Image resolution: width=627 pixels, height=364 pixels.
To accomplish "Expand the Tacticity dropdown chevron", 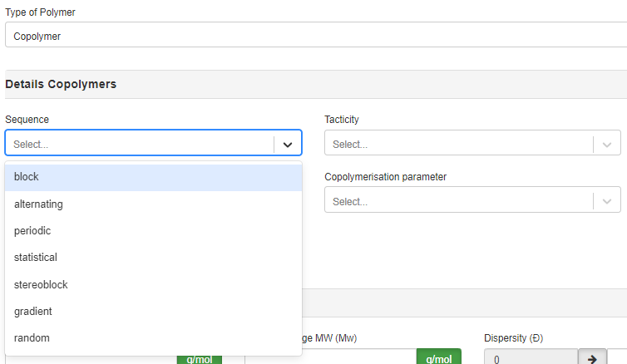I will (606, 144).
